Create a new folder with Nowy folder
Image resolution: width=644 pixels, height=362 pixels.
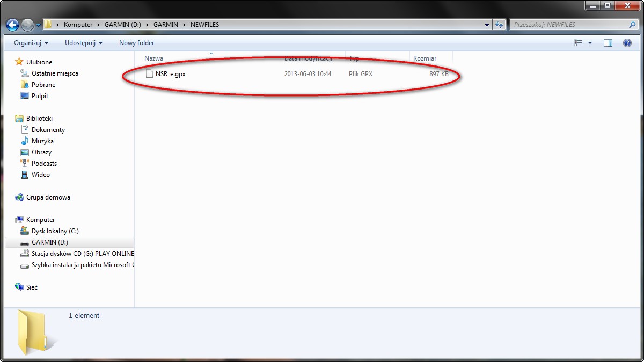[x=136, y=43]
